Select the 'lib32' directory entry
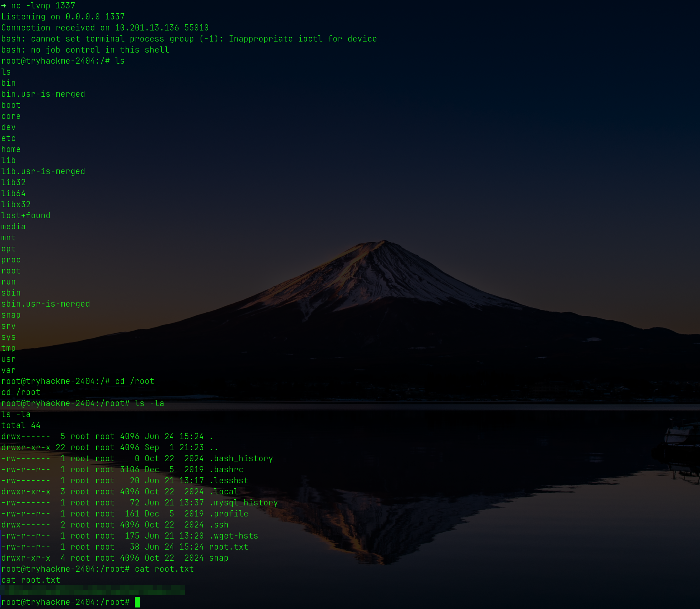 (13, 182)
